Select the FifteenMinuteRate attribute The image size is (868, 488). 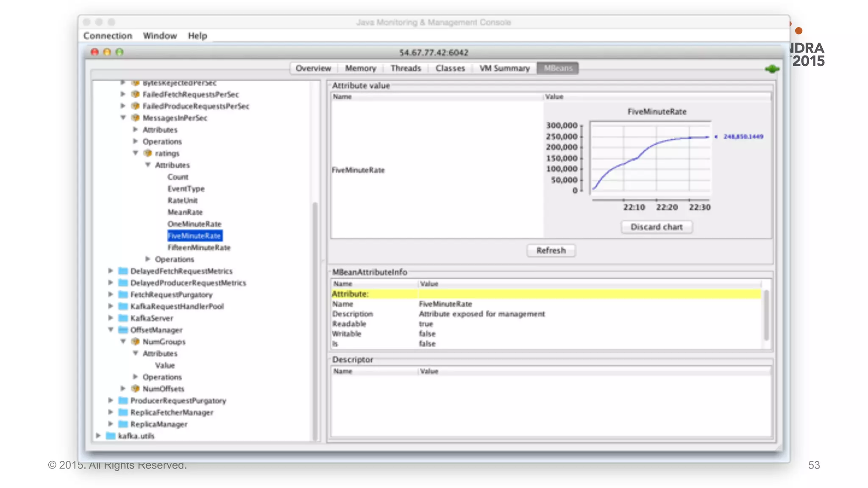[x=199, y=247]
